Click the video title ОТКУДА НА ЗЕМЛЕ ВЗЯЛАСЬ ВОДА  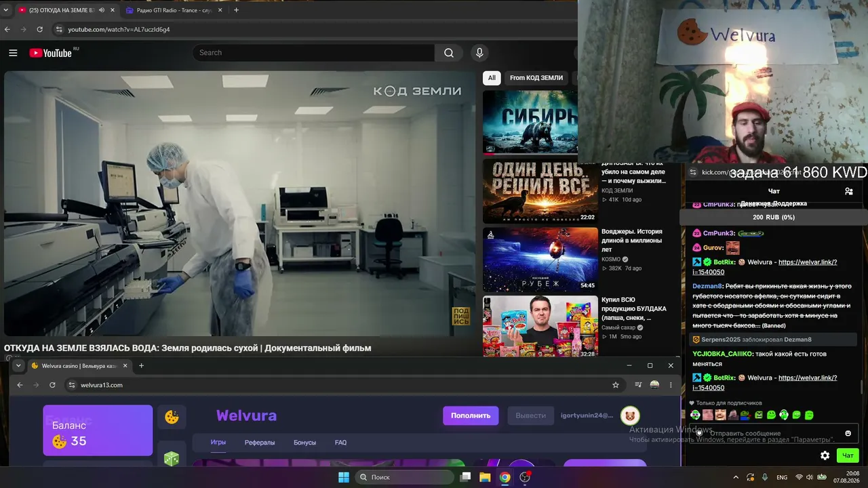pos(188,348)
